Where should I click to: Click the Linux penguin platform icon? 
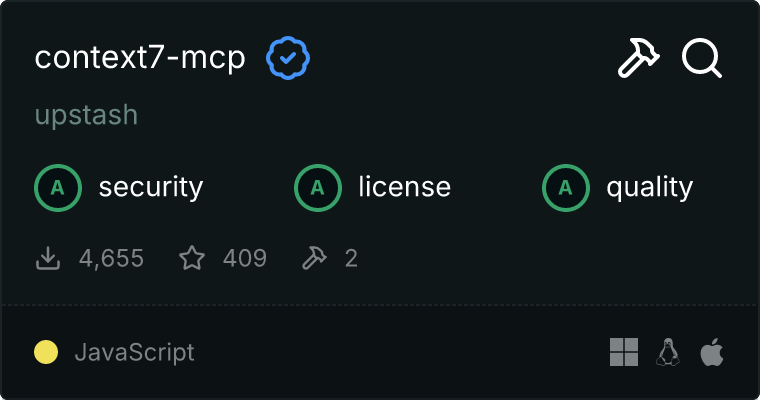point(668,352)
